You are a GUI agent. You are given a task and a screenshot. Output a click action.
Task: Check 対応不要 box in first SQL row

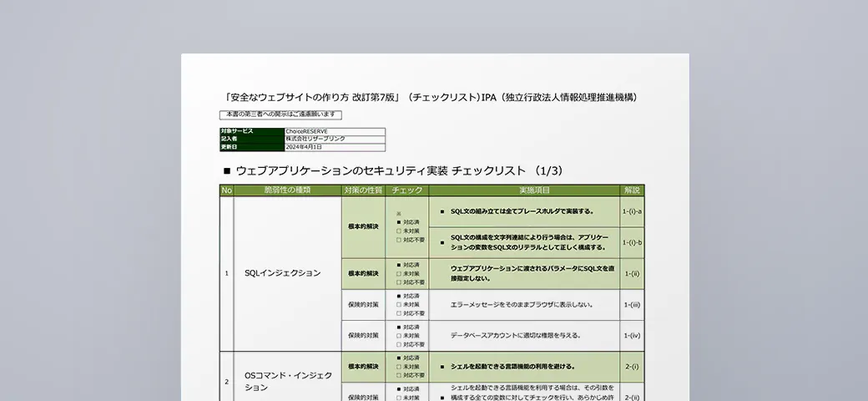tap(399, 239)
